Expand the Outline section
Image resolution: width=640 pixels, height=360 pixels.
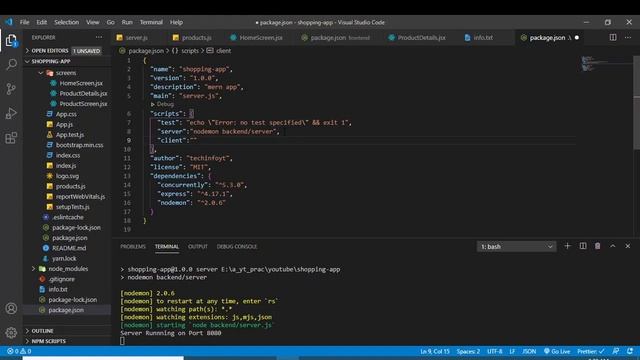[67, 331]
